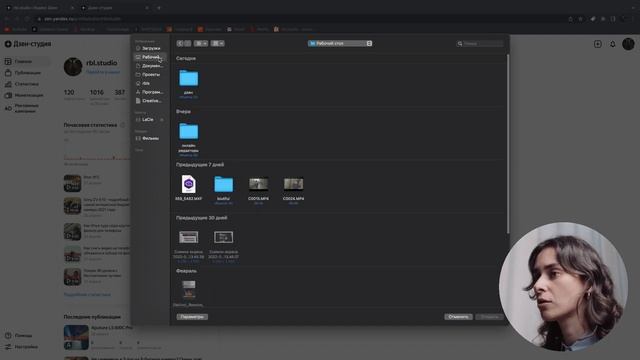
Task: Open the Рабочий стол location popup
Action: pos(340,43)
